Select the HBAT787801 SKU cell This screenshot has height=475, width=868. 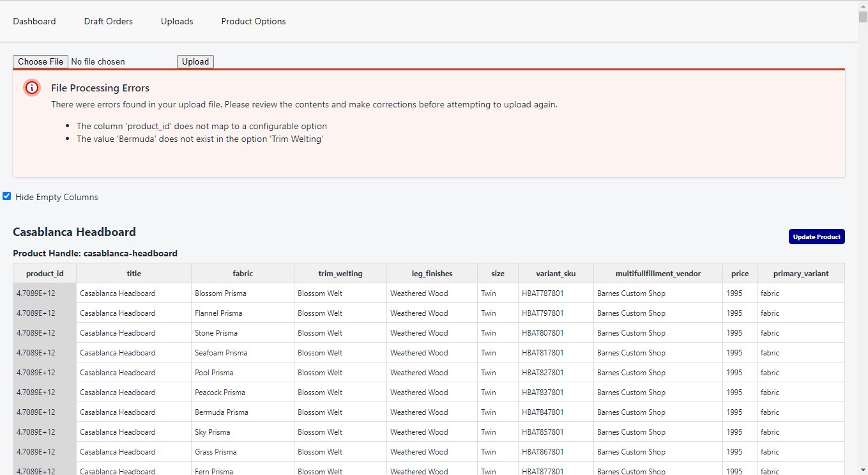click(x=542, y=293)
